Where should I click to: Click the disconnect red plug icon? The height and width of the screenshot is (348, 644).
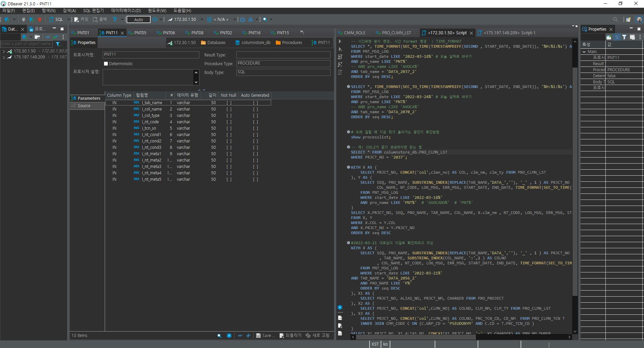[40, 19]
